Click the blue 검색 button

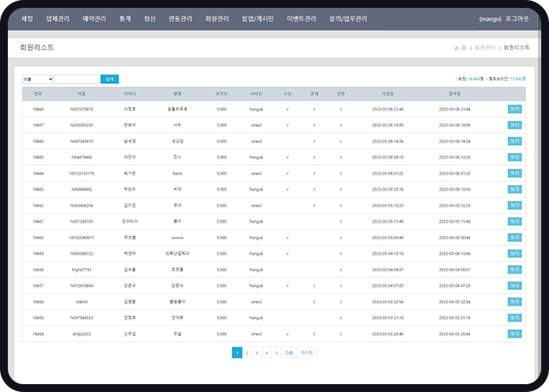click(x=110, y=79)
